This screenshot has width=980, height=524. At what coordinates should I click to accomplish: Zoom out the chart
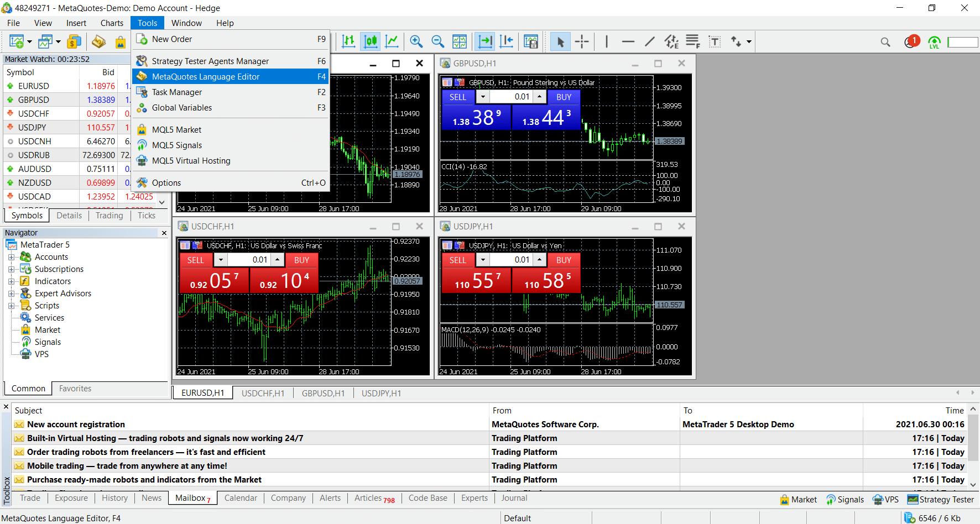pos(438,41)
